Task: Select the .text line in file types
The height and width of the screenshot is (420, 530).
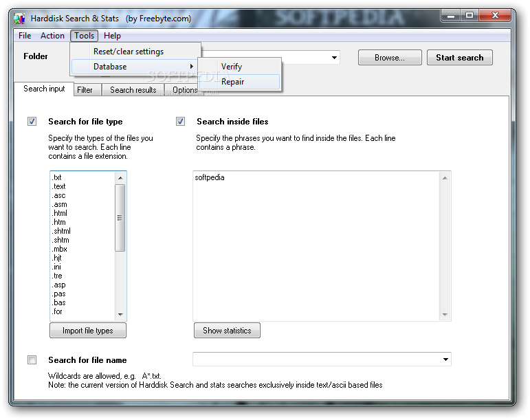Action: [x=59, y=186]
